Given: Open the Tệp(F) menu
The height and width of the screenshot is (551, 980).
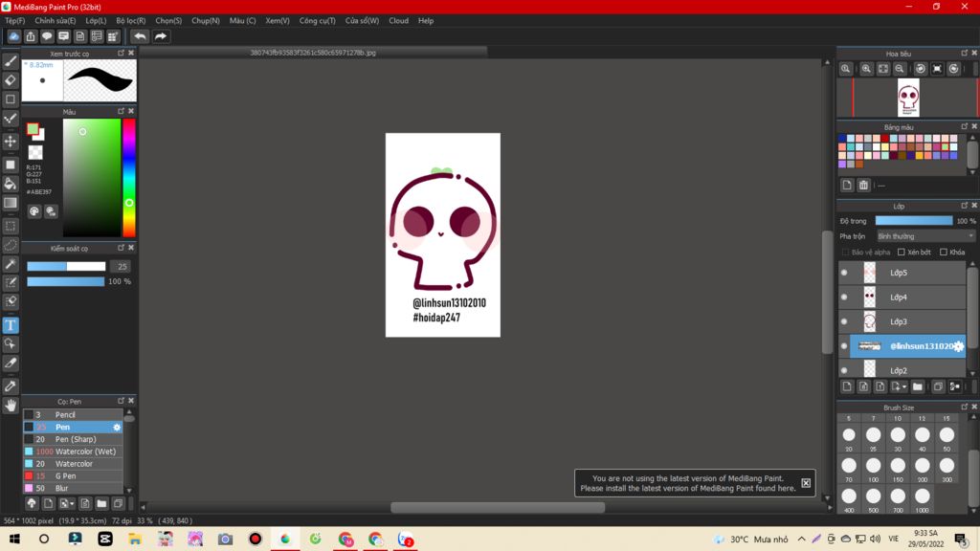Looking at the screenshot, I should click(15, 21).
